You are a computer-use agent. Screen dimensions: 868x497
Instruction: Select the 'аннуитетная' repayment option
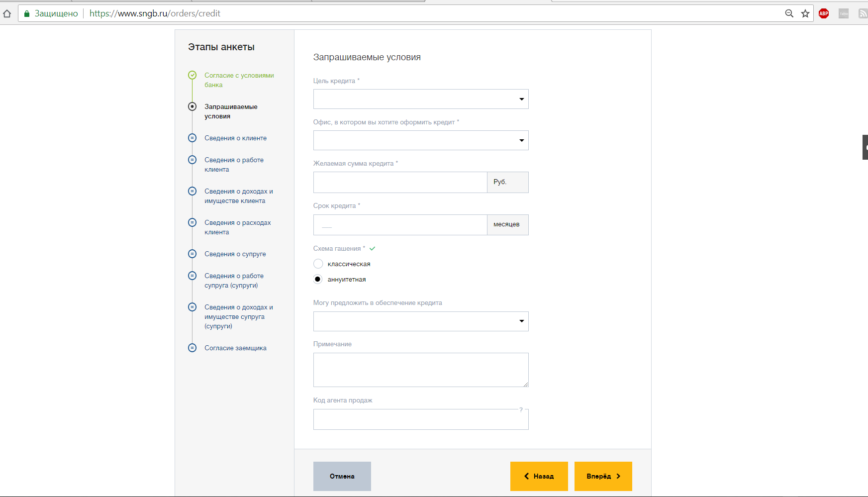tap(318, 279)
